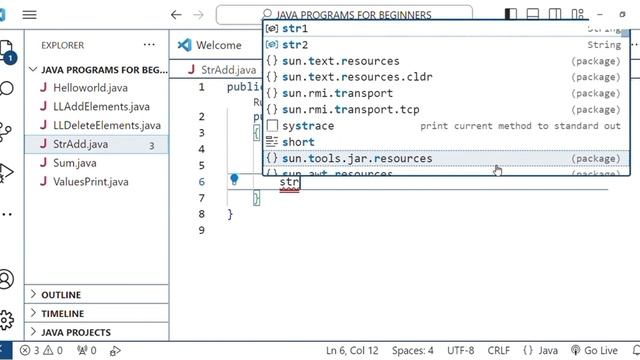
Task: Open Run and Debug view
Action: tap(7, 172)
